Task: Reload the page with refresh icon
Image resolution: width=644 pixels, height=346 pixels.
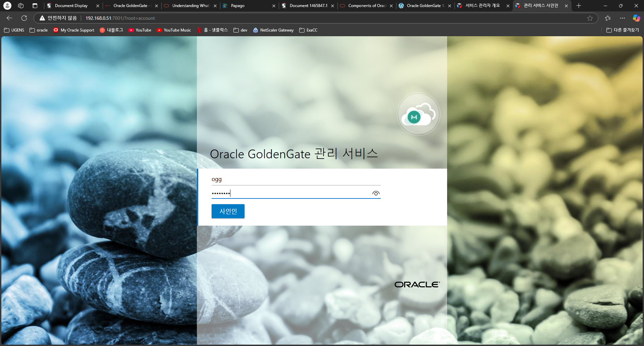Action: 24,18
